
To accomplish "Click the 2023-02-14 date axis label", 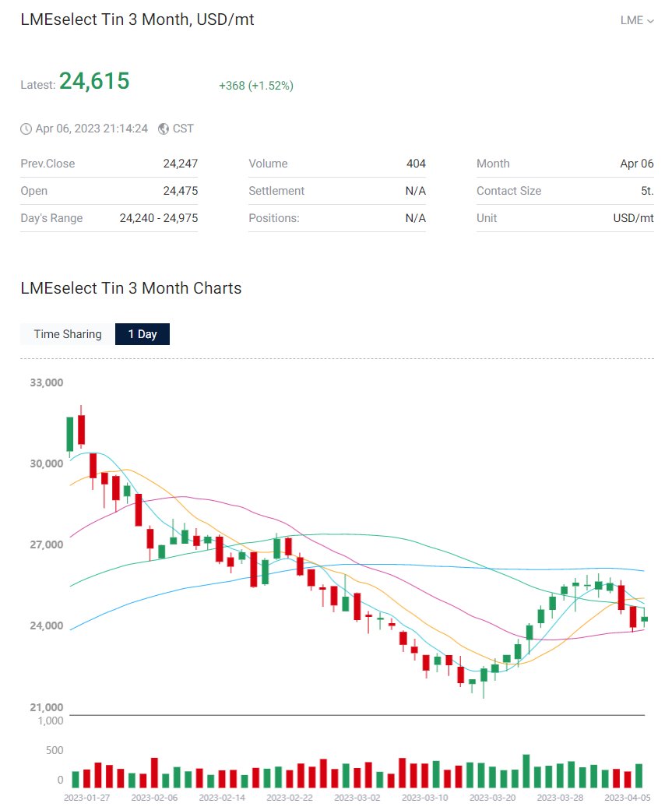I will point(222,797).
